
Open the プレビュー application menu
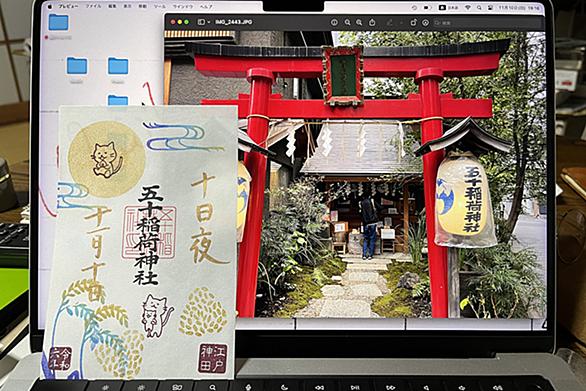[x=68, y=6]
